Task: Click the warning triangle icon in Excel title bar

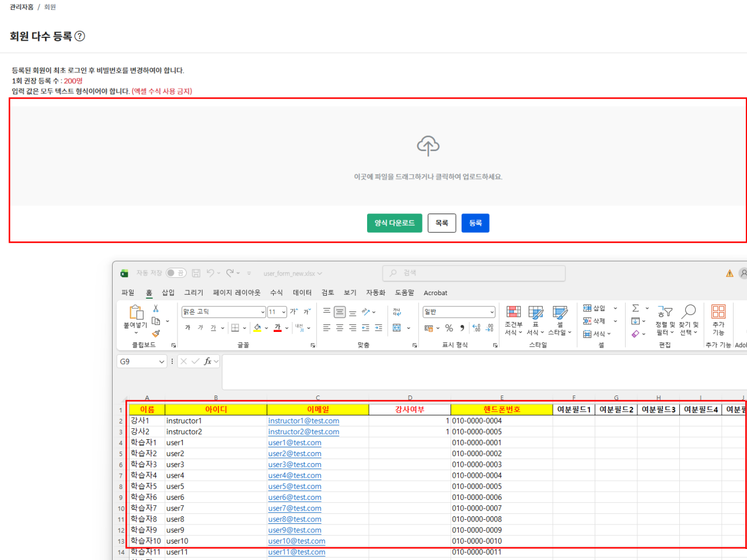Action: click(729, 273)
